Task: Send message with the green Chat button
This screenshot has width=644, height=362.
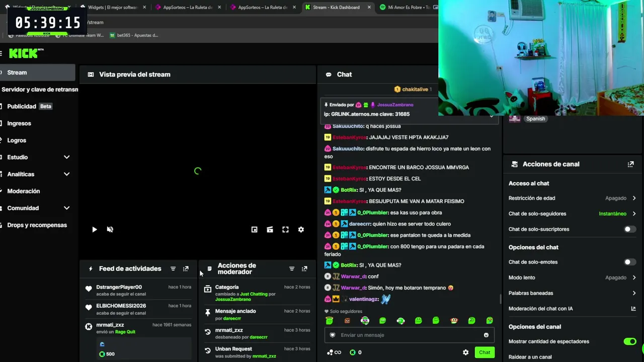Action: 485,352
